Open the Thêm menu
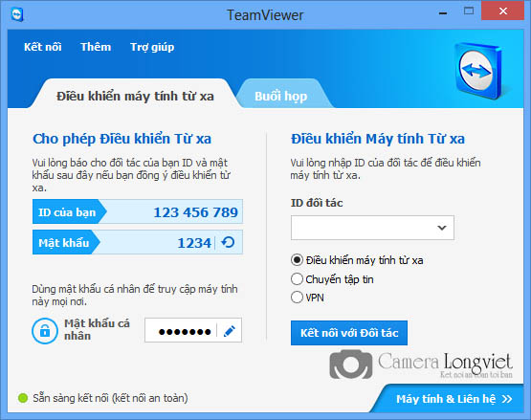531x420 pixels. (96, 47)
